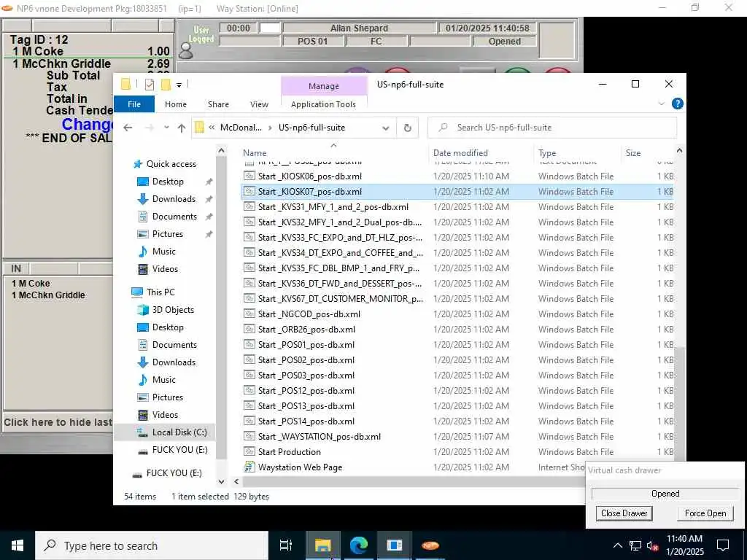
Task: Expand the address bar history dropdown
Action: [386, 128]
